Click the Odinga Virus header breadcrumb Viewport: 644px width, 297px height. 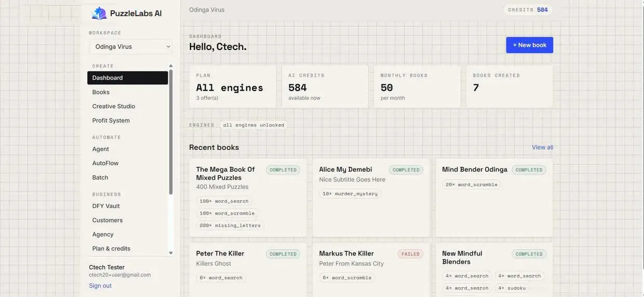(x=207, y=10)
